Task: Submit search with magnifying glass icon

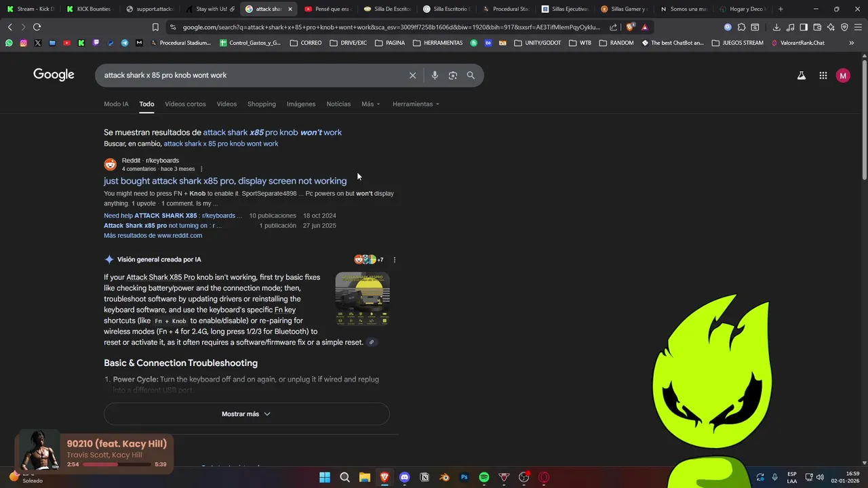Action: (x=471, y=75)
